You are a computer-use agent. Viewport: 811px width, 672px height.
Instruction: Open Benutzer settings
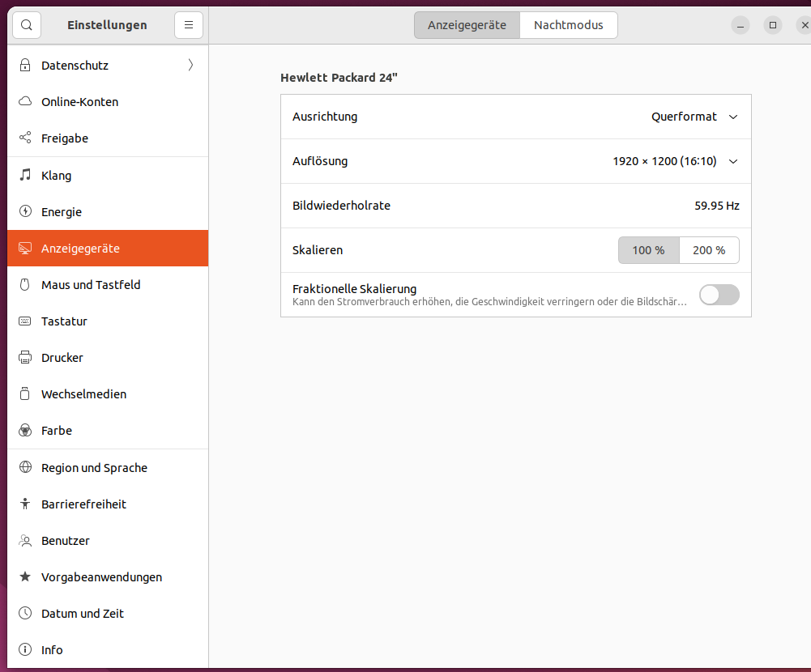(108, 541)
